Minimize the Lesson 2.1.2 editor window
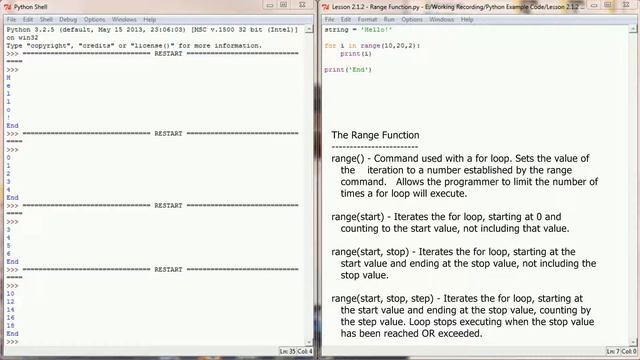The image size is (640, 360). (x=594, y=5)
